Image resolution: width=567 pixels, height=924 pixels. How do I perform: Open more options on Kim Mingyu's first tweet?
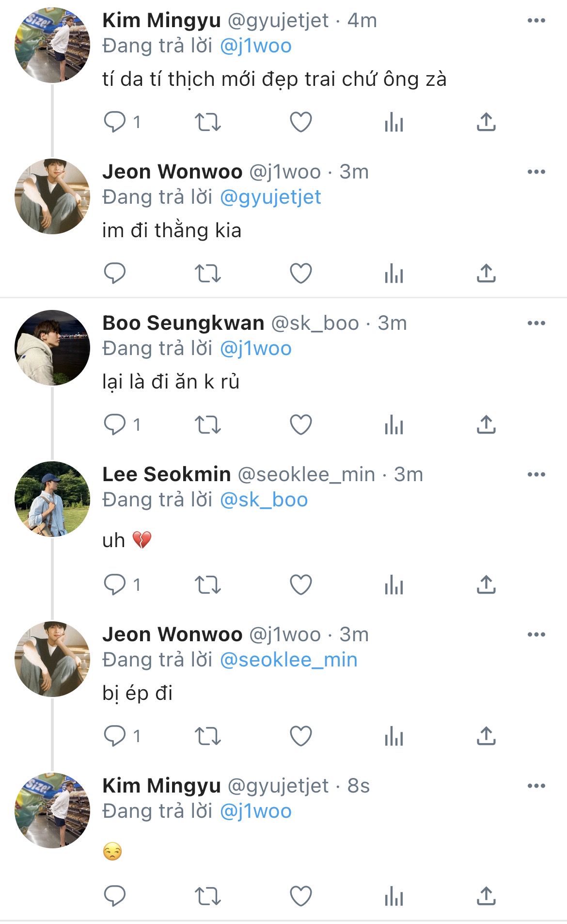[x=536, y=20]
